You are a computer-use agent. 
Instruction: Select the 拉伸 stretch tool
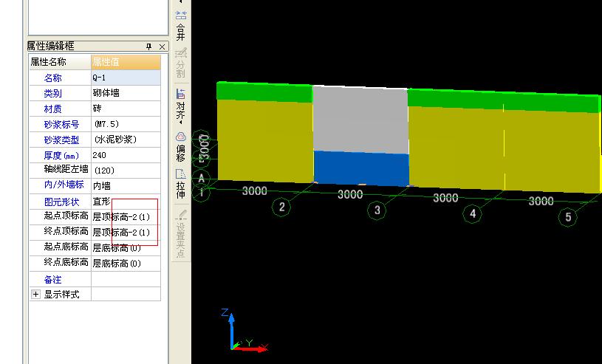point(181,184)
